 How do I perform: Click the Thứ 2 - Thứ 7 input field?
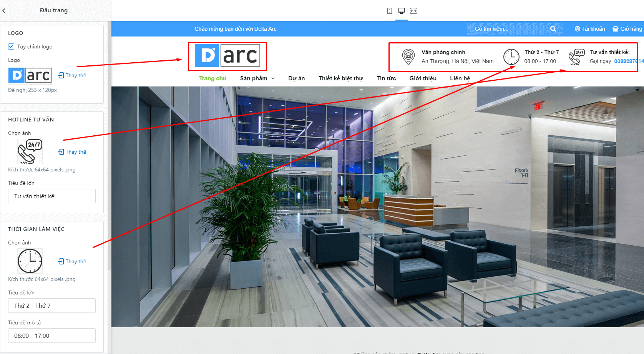click(52, 306)
